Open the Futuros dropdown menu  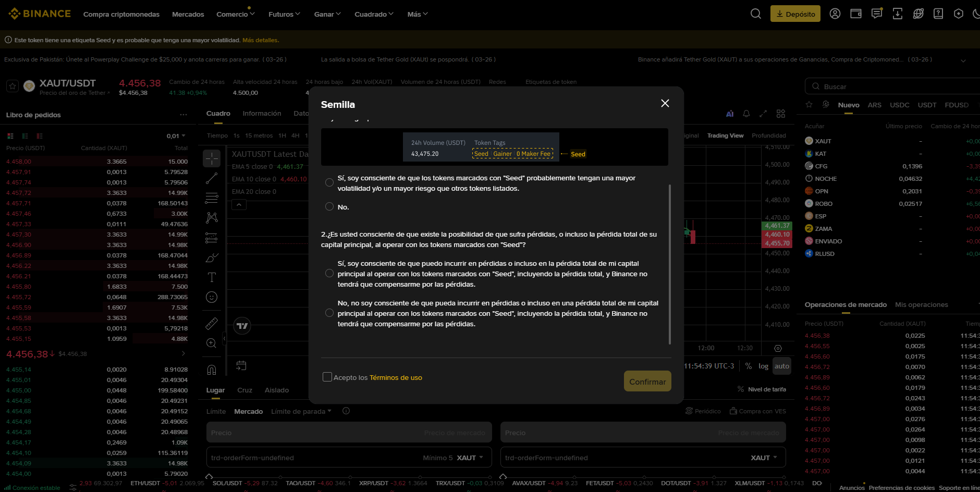pyautogui.click(x=284, y=14)
